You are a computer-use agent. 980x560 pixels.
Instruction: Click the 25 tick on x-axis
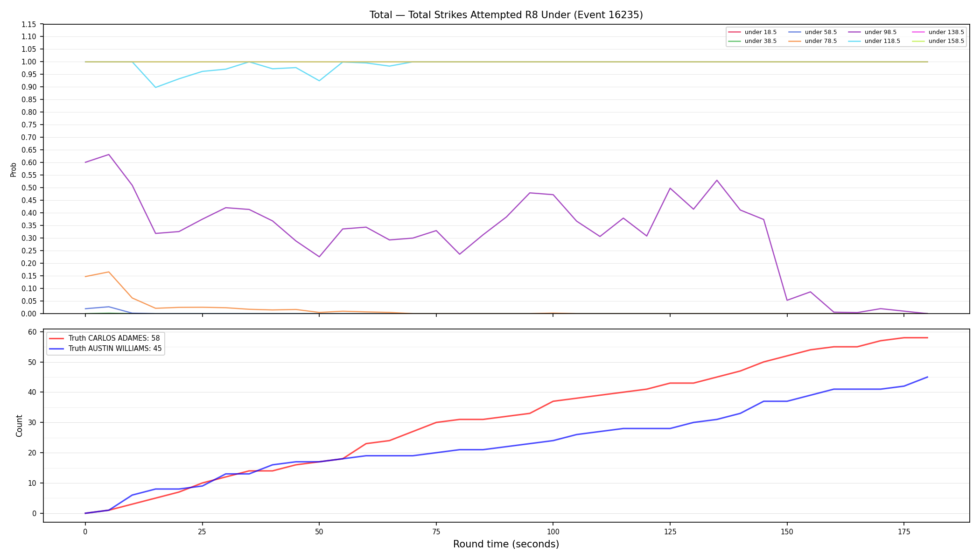[202, 531]
